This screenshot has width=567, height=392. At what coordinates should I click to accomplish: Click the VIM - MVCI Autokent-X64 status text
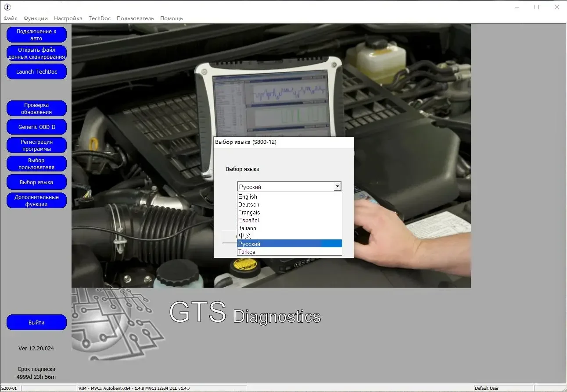coord(134,388)
